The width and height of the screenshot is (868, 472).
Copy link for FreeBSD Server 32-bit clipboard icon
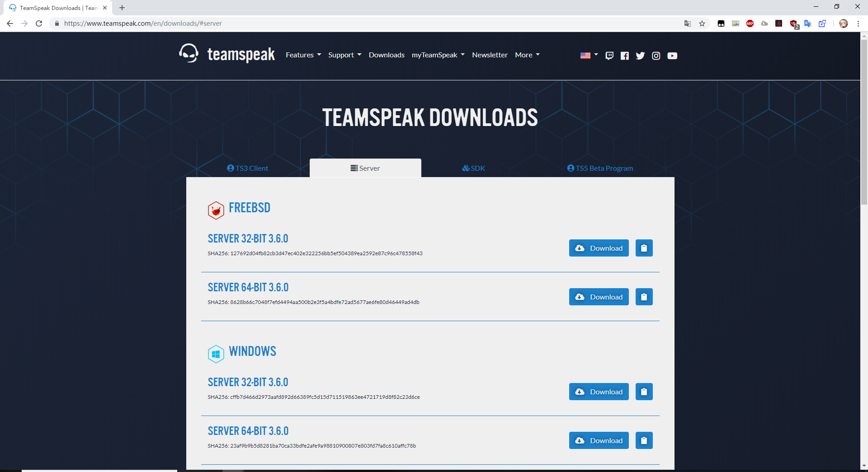644,248
